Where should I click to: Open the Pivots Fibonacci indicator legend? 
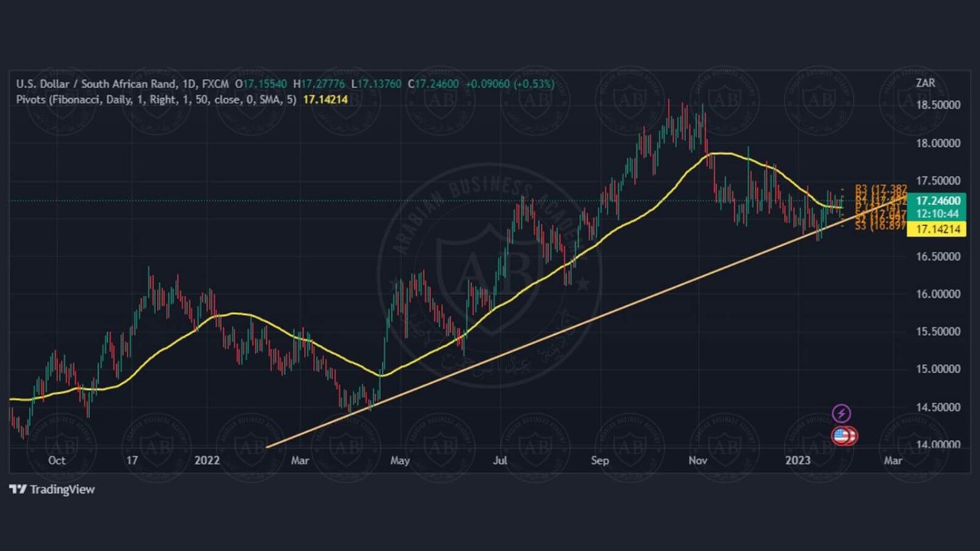point(156,100)
